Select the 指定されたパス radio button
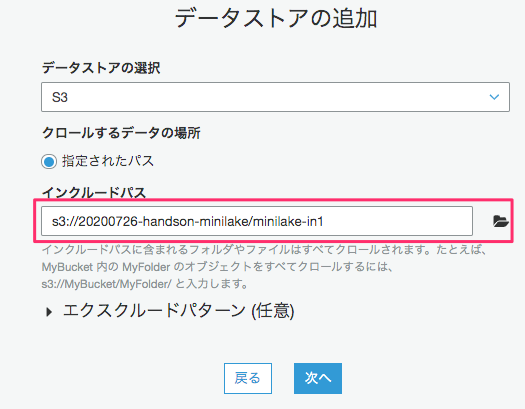The image size is (525, 409). click(49, 162)
